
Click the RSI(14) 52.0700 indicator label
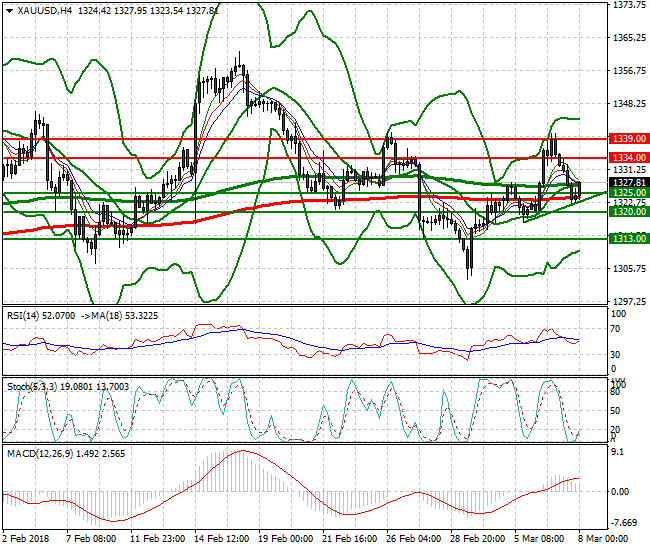[x=41, y=316]
